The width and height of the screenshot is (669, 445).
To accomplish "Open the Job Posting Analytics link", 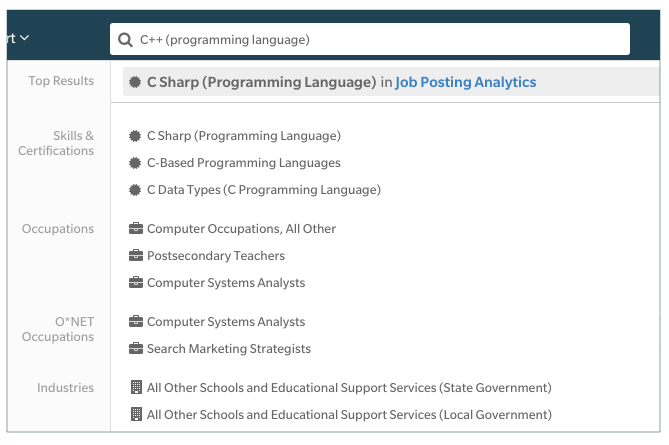I will click(465, 82).
